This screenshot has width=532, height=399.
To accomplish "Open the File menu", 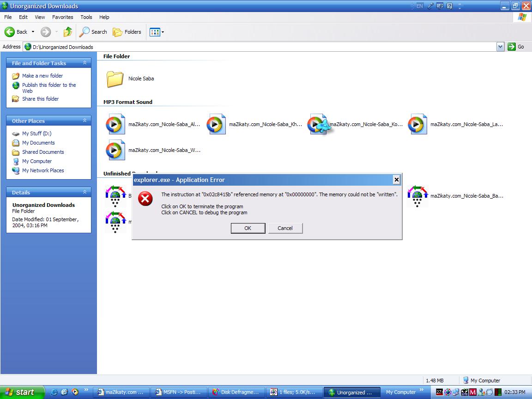I will tap(8, 17).
